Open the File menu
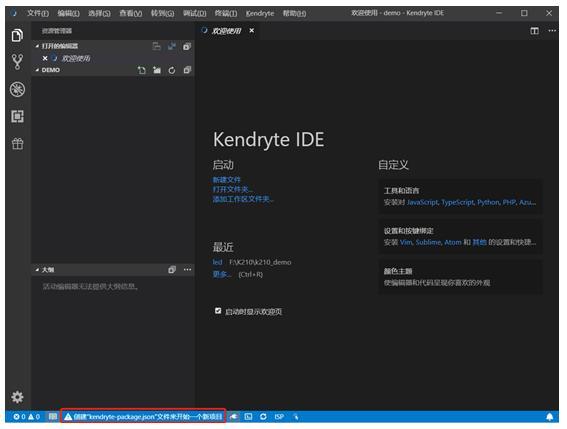 coord(38,13)
